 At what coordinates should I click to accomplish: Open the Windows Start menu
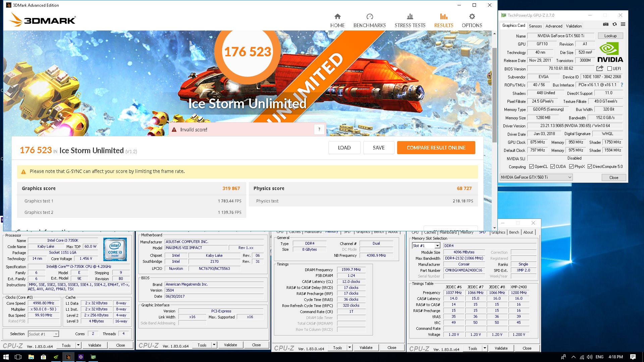[x=6, y=357]
